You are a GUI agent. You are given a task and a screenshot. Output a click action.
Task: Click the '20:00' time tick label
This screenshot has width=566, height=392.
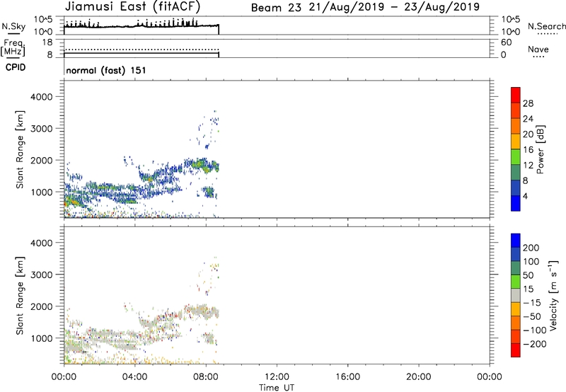tap(419, 377)
